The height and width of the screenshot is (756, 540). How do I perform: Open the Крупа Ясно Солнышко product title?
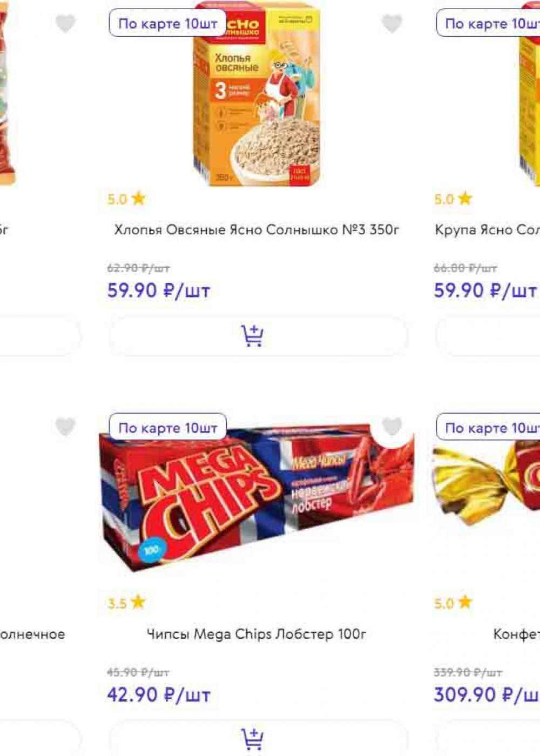[x=487, y=230]
